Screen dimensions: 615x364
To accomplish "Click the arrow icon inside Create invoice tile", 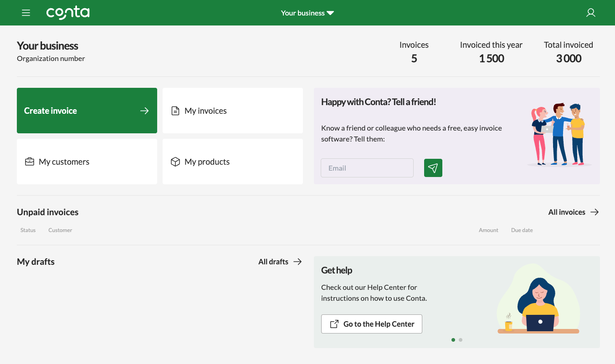I will pyautogui.click(x=144, y=111).
